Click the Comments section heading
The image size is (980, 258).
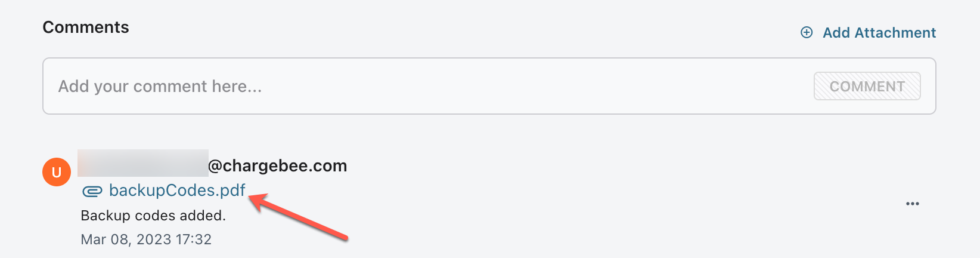(x=86, y=27)
